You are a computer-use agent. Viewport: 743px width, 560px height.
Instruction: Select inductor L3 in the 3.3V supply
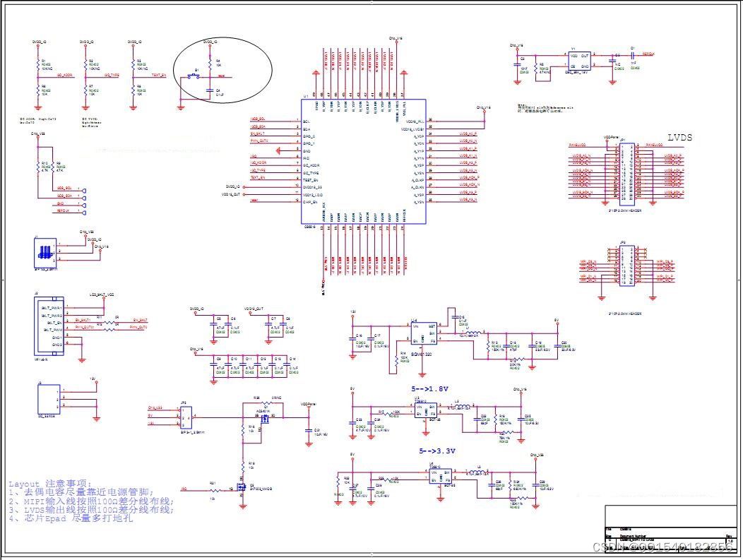point(477,473)
